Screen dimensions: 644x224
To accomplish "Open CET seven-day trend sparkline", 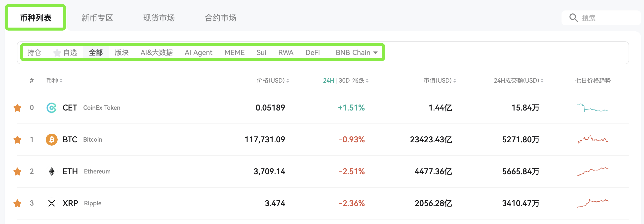I will click(593, 108).
